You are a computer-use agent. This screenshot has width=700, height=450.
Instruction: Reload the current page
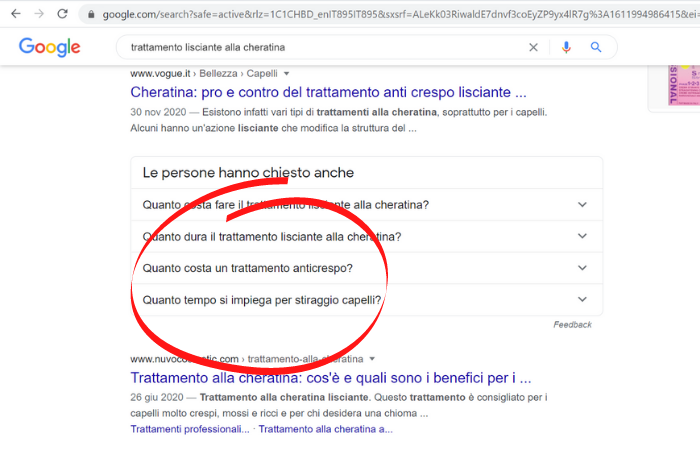(x=63, y=14)
